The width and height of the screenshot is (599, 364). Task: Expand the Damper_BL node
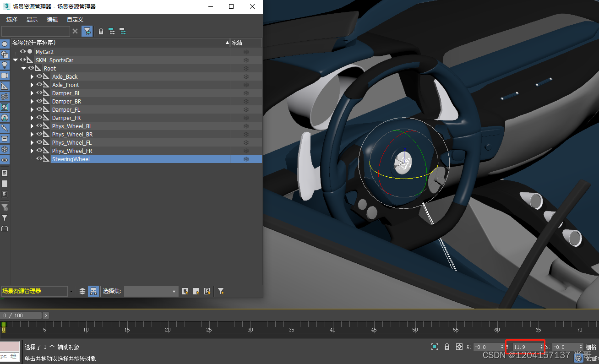pos(32,93)
